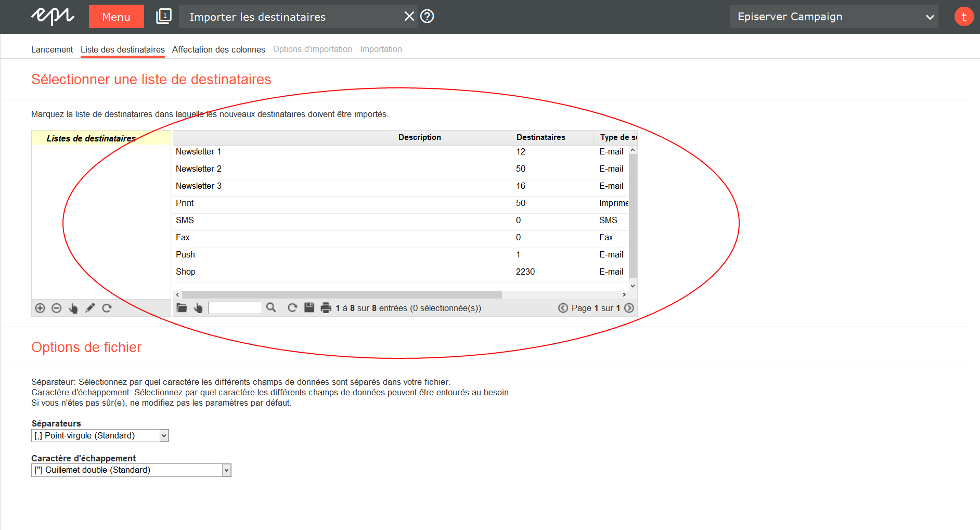Click the hand pointer icon under the tree
This screenshot has width=980, height=530.
[73, 308]
